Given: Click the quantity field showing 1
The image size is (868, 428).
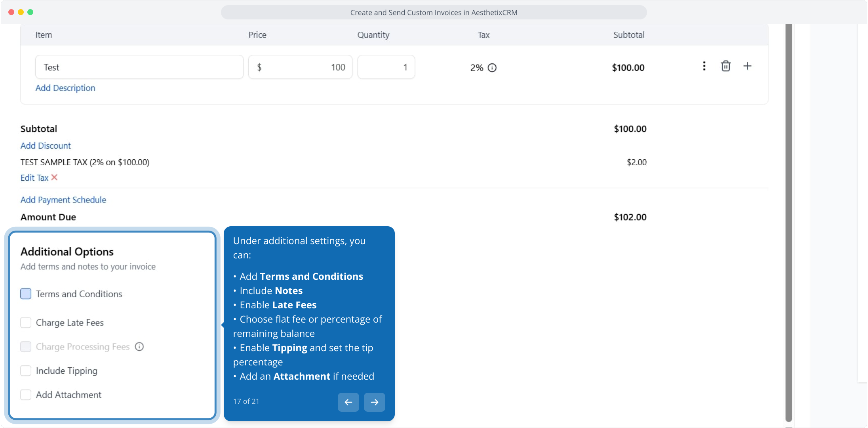Looking at the screenshot, I should 386,67.
